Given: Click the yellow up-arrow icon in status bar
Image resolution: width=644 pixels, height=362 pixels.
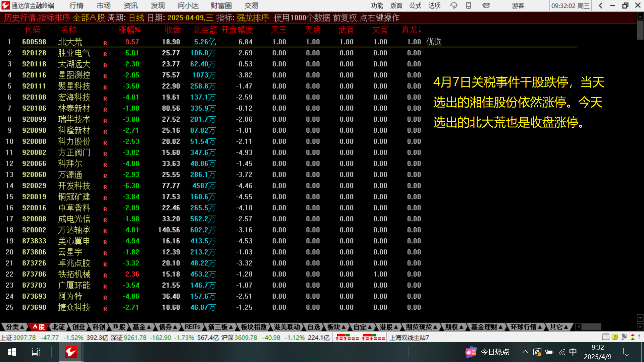Looking at the screenshot, I should (615, 337).
